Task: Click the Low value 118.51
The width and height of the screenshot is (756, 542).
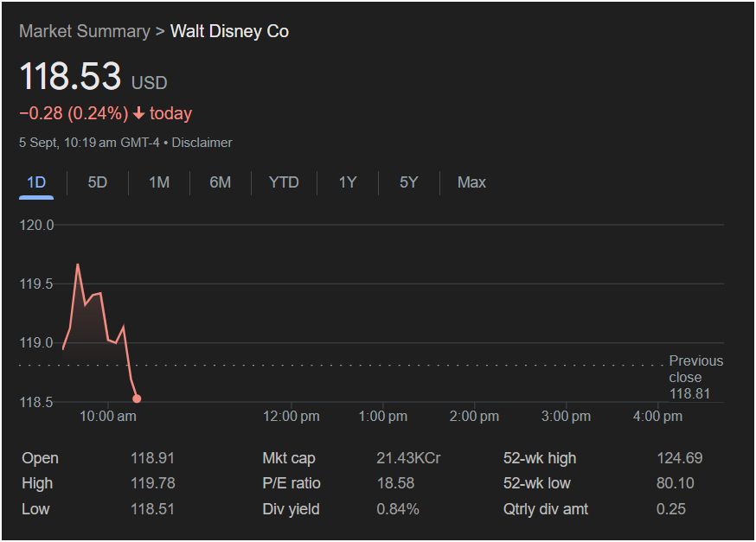Action: pyautogui.click(x=152, y=509)
